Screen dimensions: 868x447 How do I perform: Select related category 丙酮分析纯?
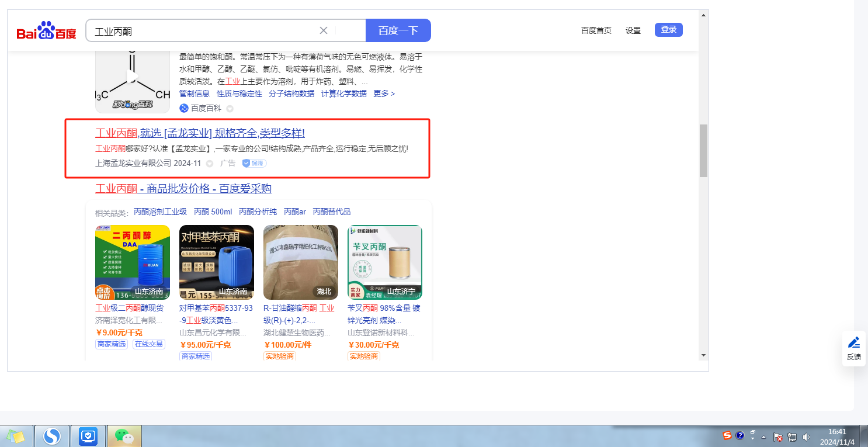tap(258, 212)
